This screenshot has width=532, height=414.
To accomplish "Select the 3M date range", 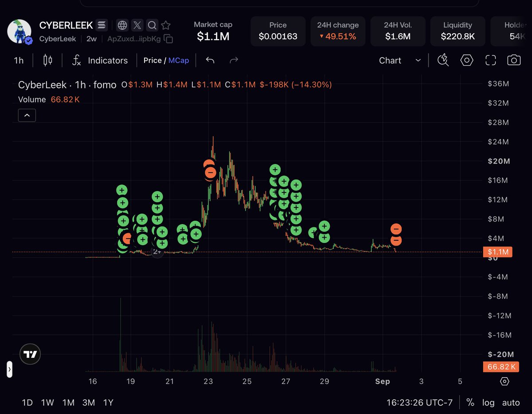I will [89, 402].
